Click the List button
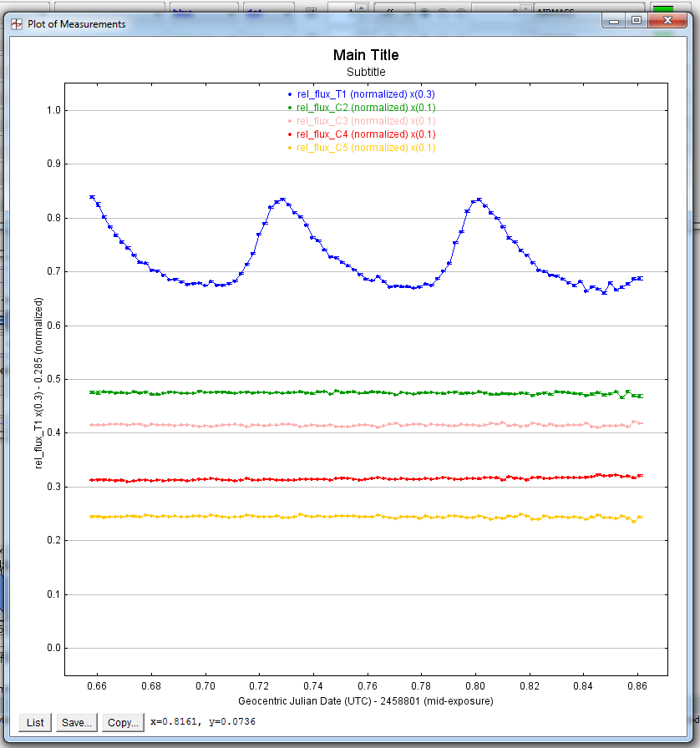This screenshot has width=700, height=748. tap(35, 722)
